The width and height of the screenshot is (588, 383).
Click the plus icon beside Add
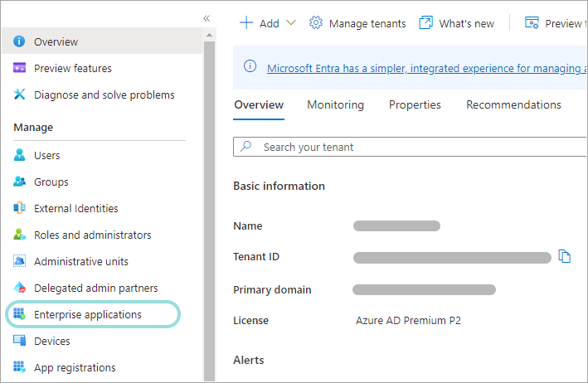(246, 23)
